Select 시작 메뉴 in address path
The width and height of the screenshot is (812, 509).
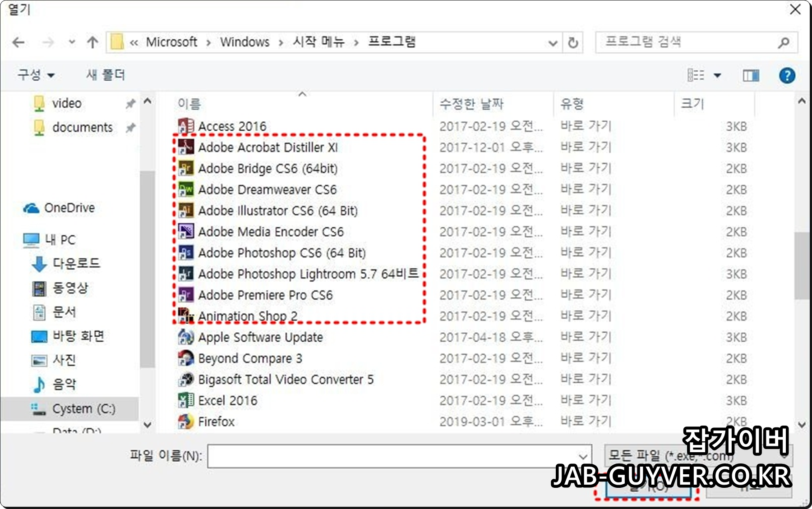click(319, 42)
